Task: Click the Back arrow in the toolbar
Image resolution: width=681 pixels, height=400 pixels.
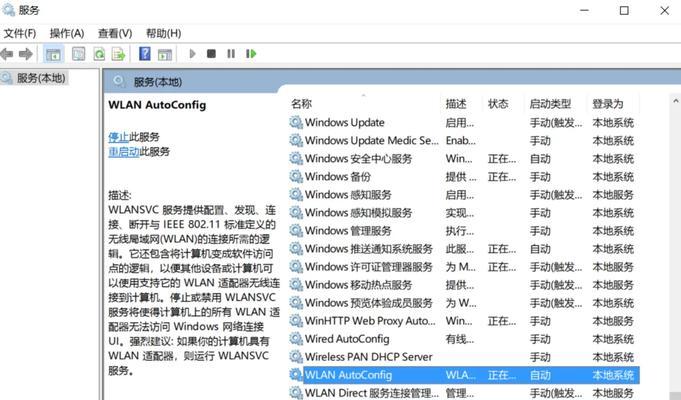Action: [x=7, y=54]
